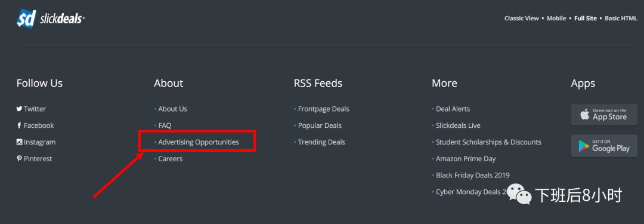644x224 pixels.
Task: Open the Twitter bird icon link
Action: [19, 109]
